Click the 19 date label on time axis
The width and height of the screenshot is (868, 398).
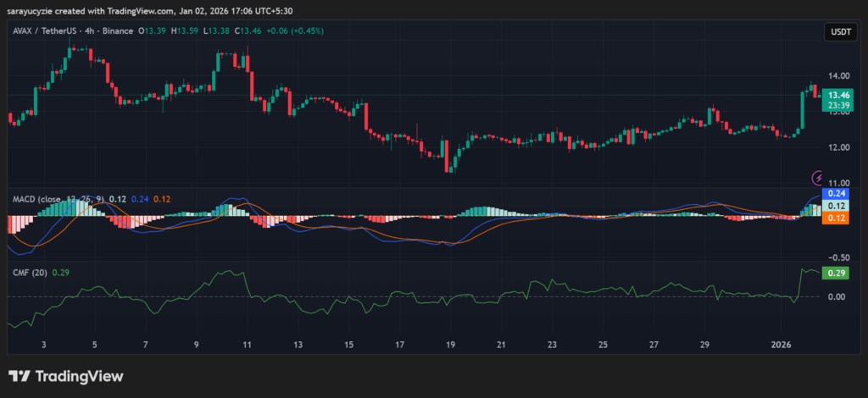coord(450,345)
